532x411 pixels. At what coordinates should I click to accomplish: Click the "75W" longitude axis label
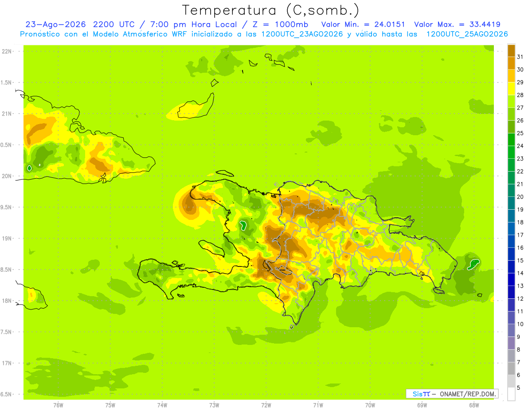pos(110,405)
